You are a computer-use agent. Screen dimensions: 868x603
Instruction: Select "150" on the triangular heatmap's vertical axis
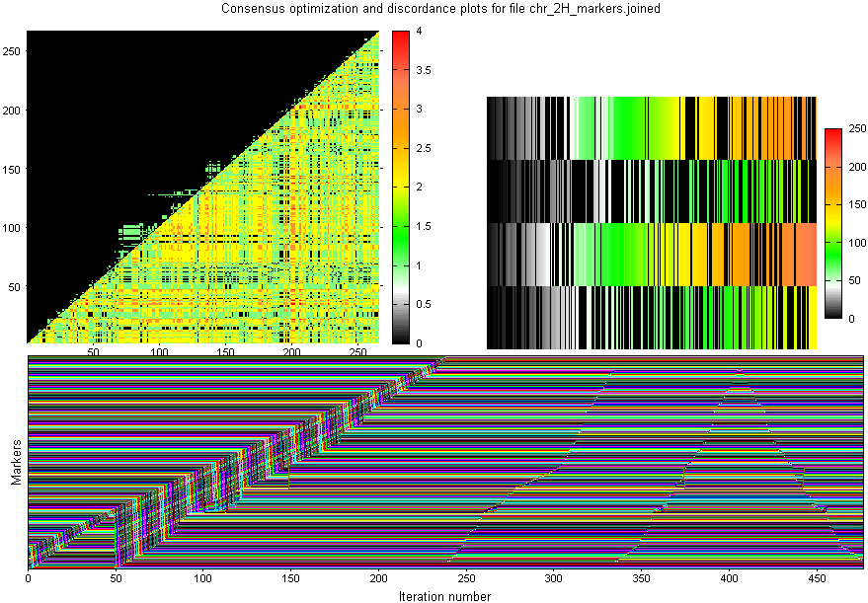pos(12,170)
